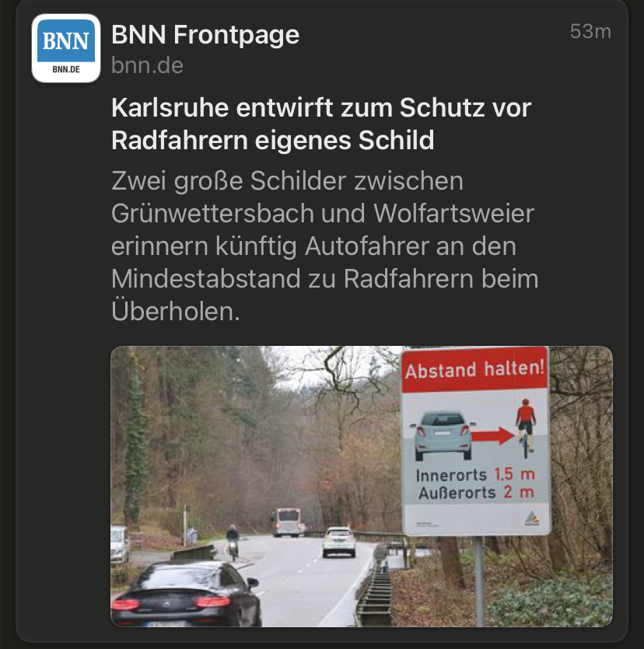Open the article photo thumbnail
The width and height of the screenshot is (644, 649).
point(362,487)
